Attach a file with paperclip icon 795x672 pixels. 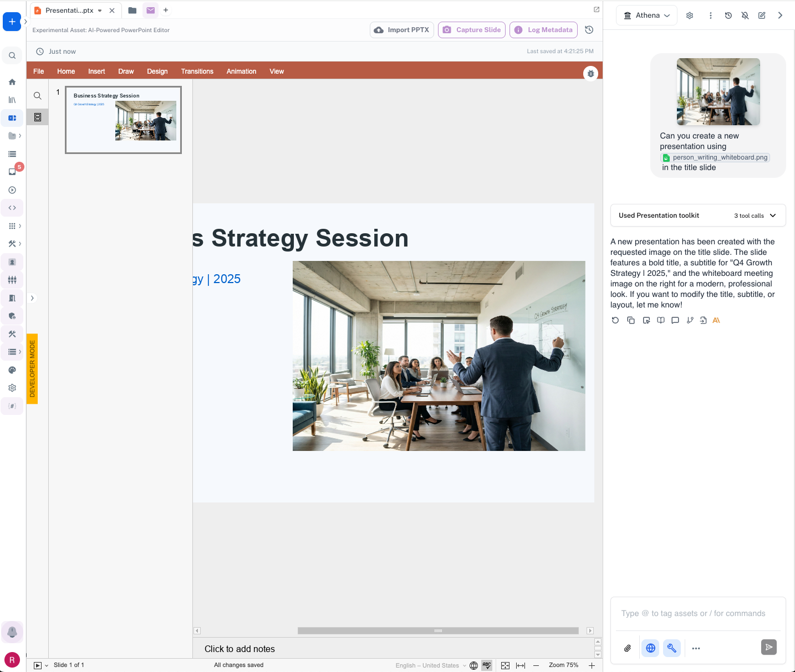(628, 648)
